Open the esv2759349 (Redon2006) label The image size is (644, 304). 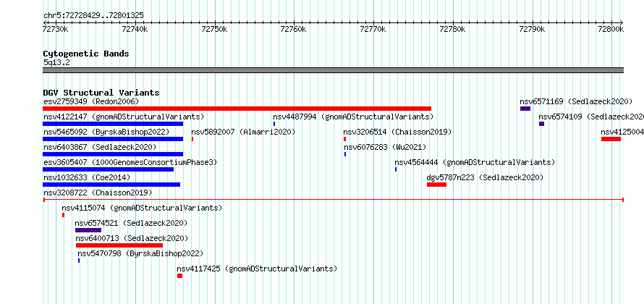tap(91, 101)
